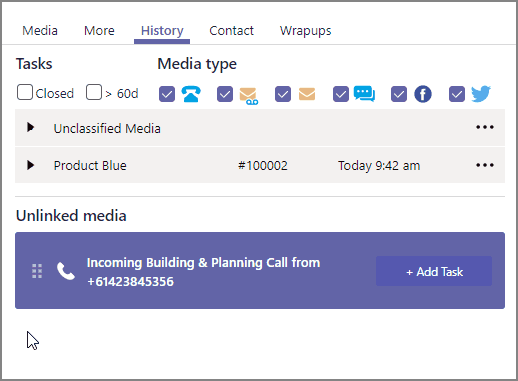Screen dimensions: 518x381
Task: Tick the > 60d checkbox
Action: [x=94, y=92]
